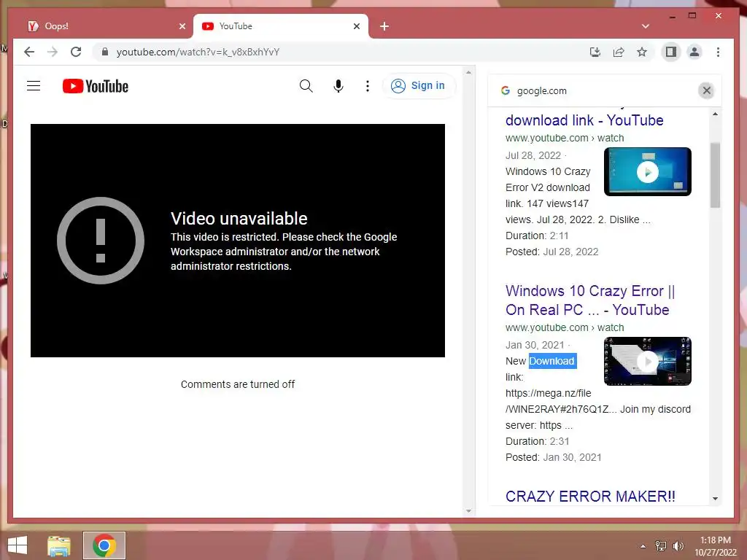This screenshot has height=560, width=747.
Task: Share this page via the share icon
Action: coord(619,52)
